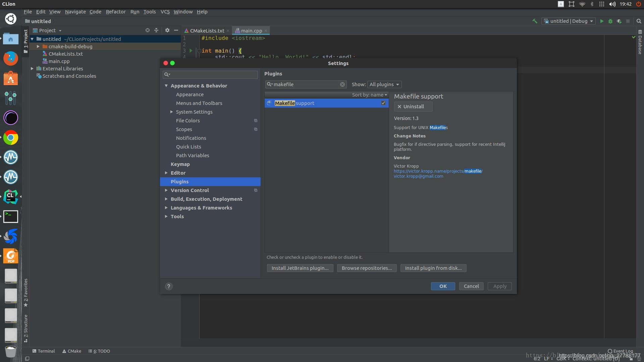The height and width of the screenshot is (362, 644).
Task: Open the Sort by name dropdown
Action: [x=369, y=95]
